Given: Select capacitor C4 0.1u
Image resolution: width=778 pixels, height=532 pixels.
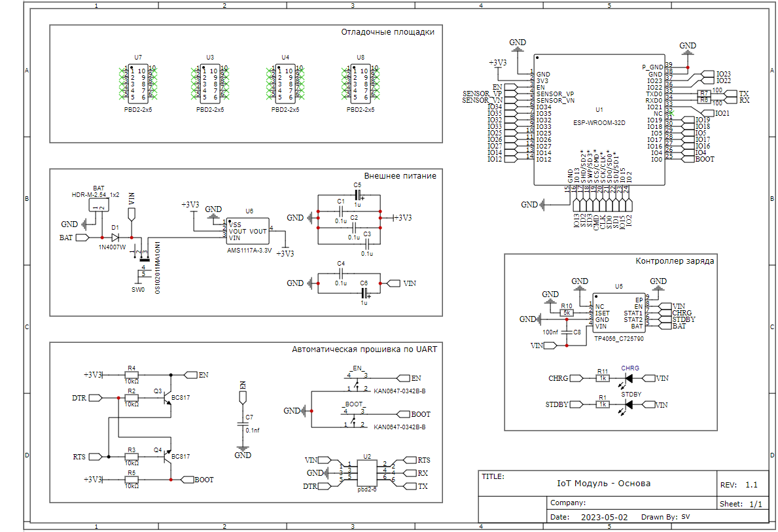Looking at the screenshot, I should point(341,274).
